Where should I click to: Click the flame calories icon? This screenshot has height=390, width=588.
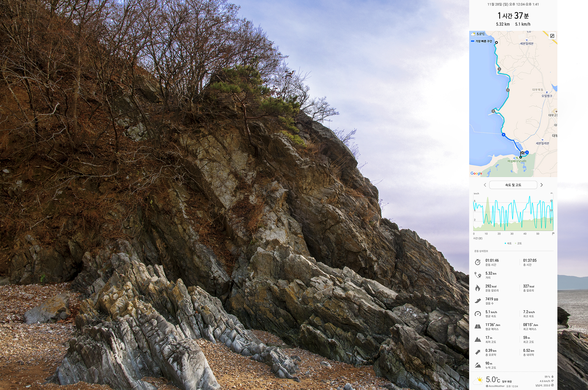pos(477,288)
